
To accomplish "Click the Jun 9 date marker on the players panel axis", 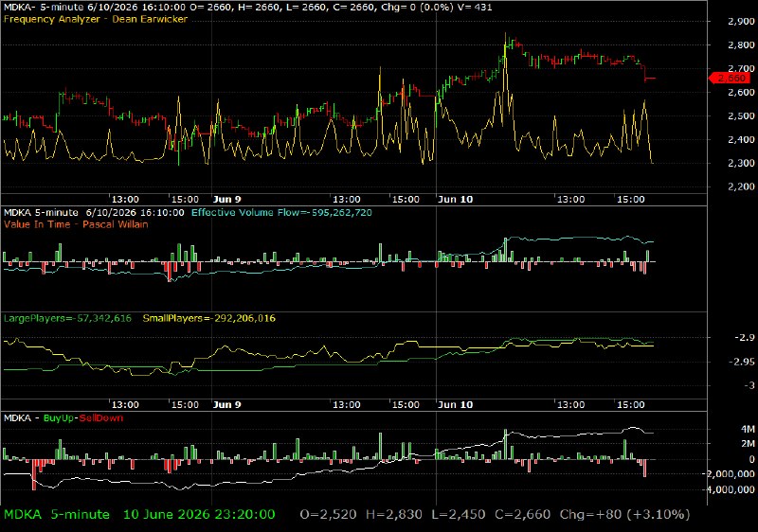I will [x=226, y=404].
